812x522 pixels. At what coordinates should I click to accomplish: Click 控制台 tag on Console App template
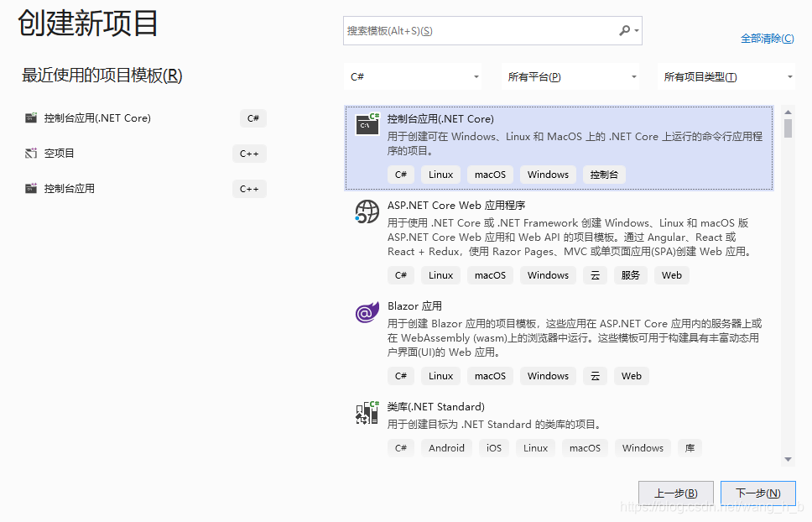(604, 175)
